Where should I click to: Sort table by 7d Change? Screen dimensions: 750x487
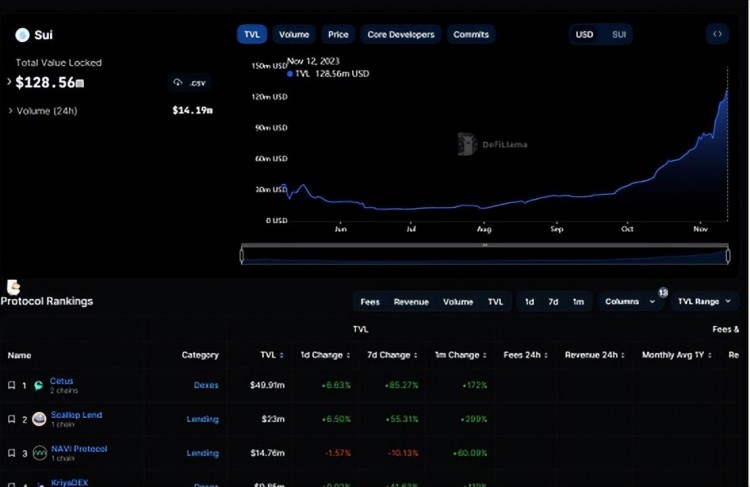[x=416, y=355]
